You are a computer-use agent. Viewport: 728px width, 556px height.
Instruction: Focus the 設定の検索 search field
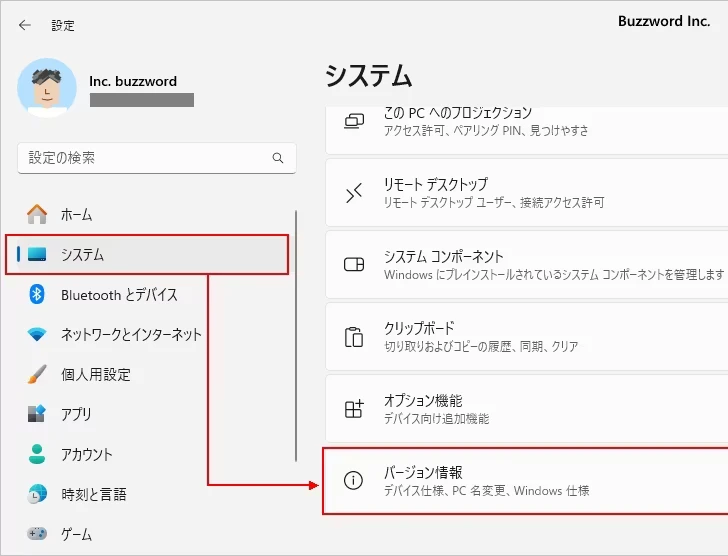coord(156,158)
